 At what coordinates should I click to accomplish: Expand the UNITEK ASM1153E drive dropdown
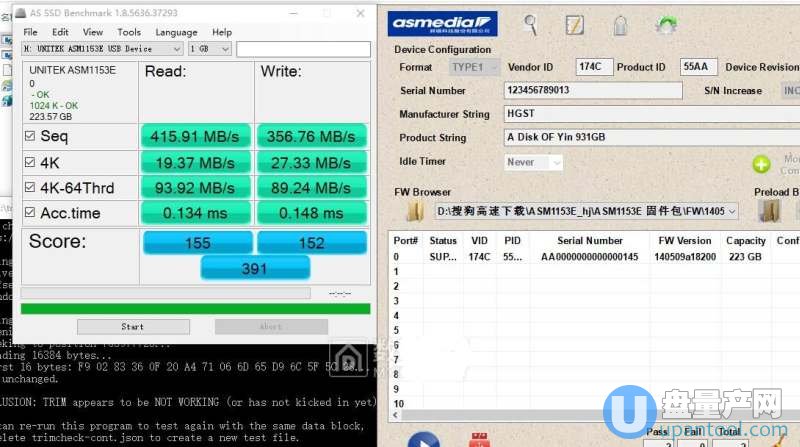click(x=176, y=48)
